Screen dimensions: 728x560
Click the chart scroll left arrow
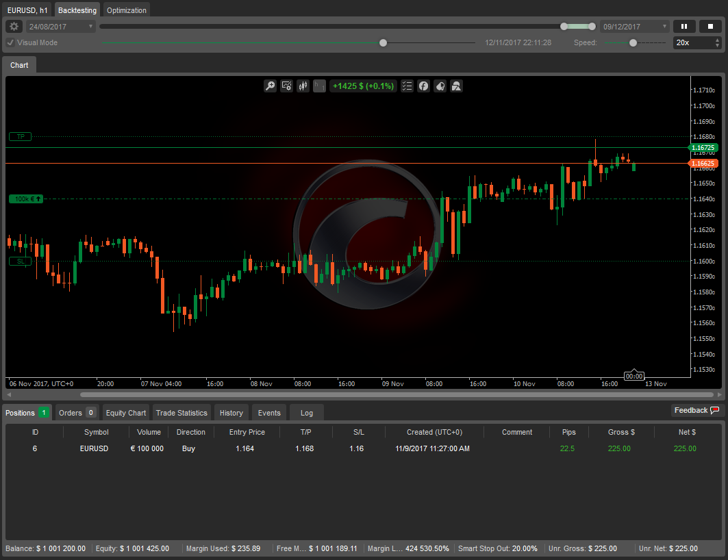9,395
